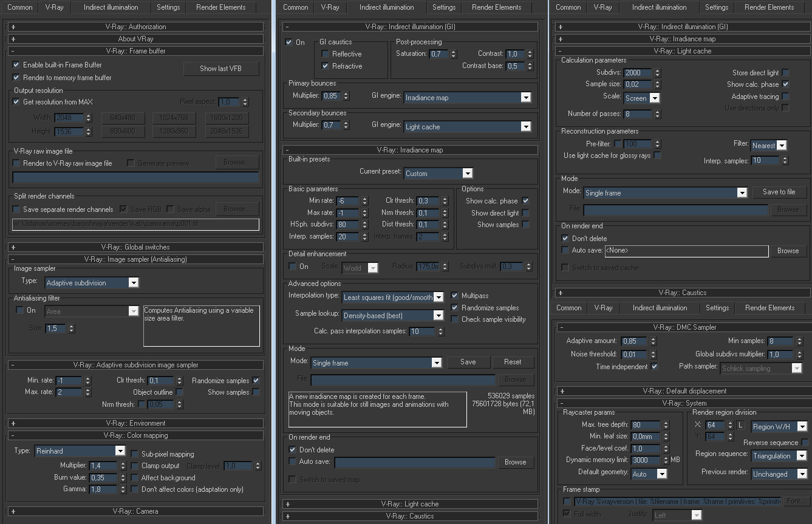Screen dimensions: 812x524
Task: Click the L lock button beside Region X
Action: coord(740,426)
